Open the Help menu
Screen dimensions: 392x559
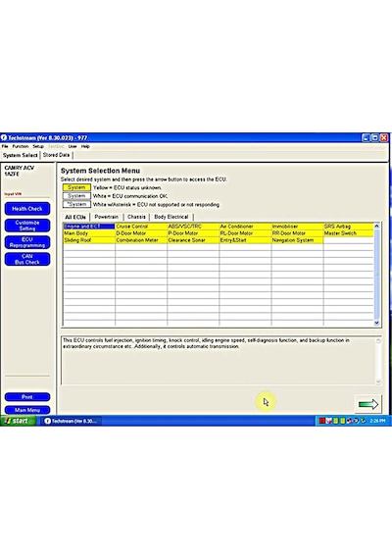point(85,146)
